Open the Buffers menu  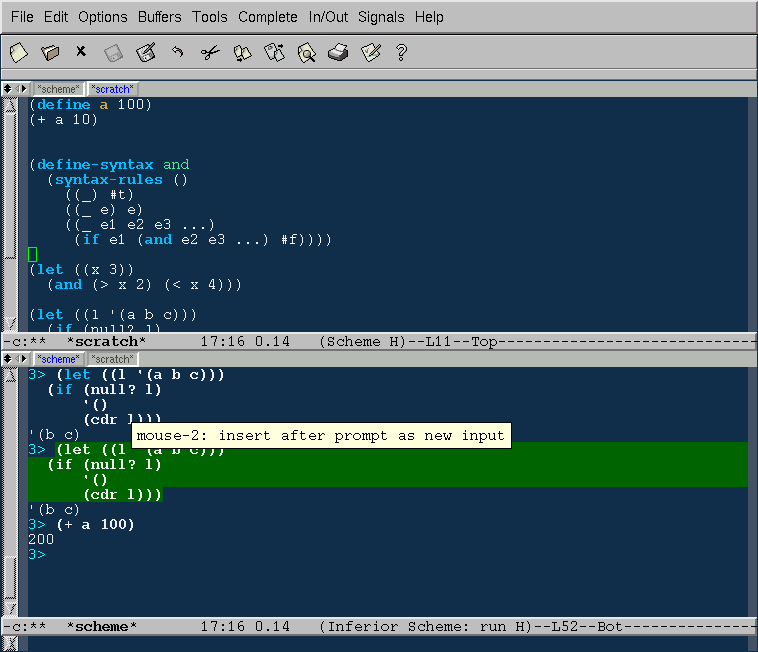160,17
